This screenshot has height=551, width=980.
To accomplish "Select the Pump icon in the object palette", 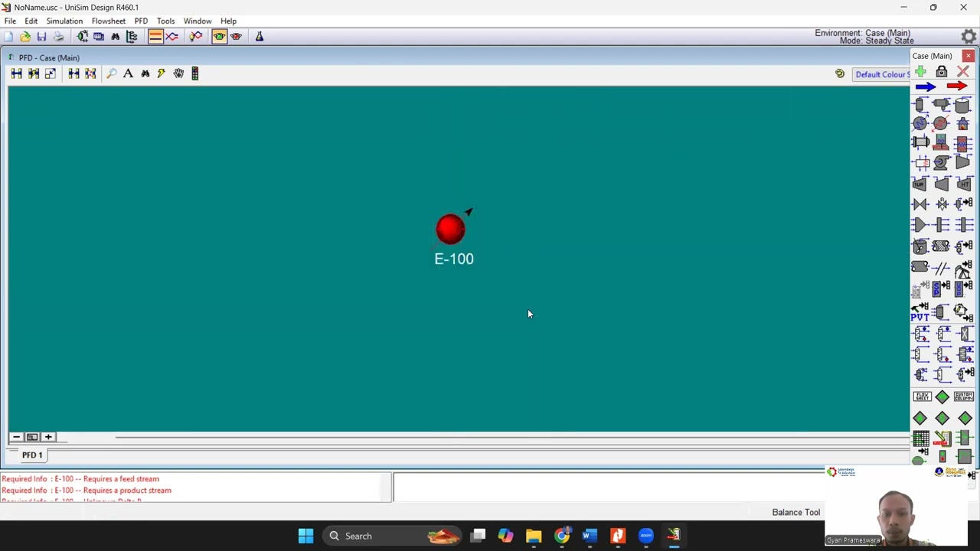I will [941, 162].
